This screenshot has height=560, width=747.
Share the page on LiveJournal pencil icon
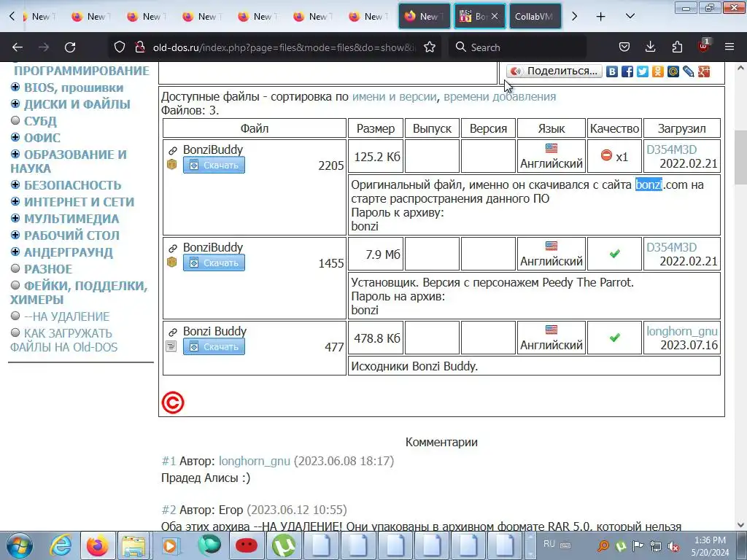689,71
